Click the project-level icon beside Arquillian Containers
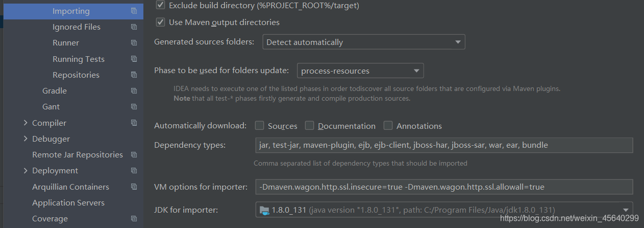Image resolution: width=644 pixels, height=228 pixels. pos(134,187)
